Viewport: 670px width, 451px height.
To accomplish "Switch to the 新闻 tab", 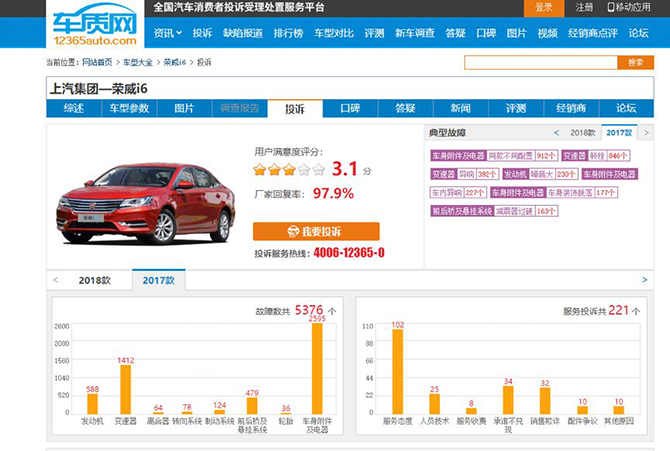I will [x=461, y=108].
